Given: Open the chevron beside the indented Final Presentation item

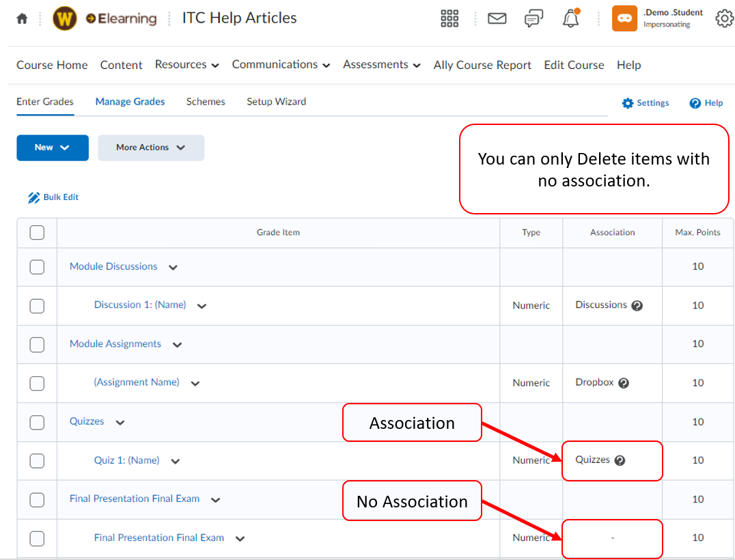Looking at the screenshot, I should (x=240, y=539).
